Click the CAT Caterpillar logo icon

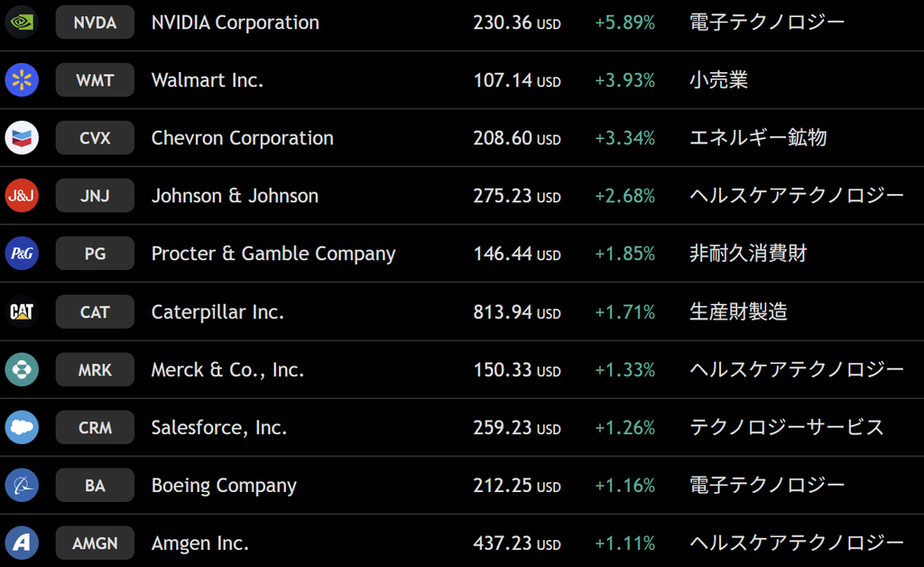(x=22, y=311)
